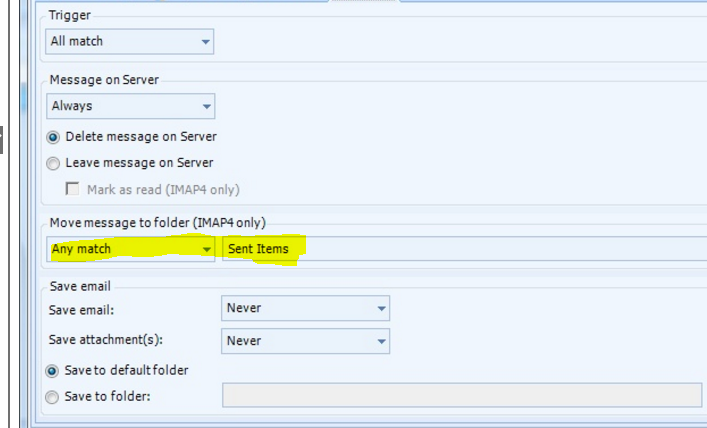The height and width of the screenshot is (428, 707).
Task: Click the "Save attachment(s):" field label
Action: click(105, 341)
